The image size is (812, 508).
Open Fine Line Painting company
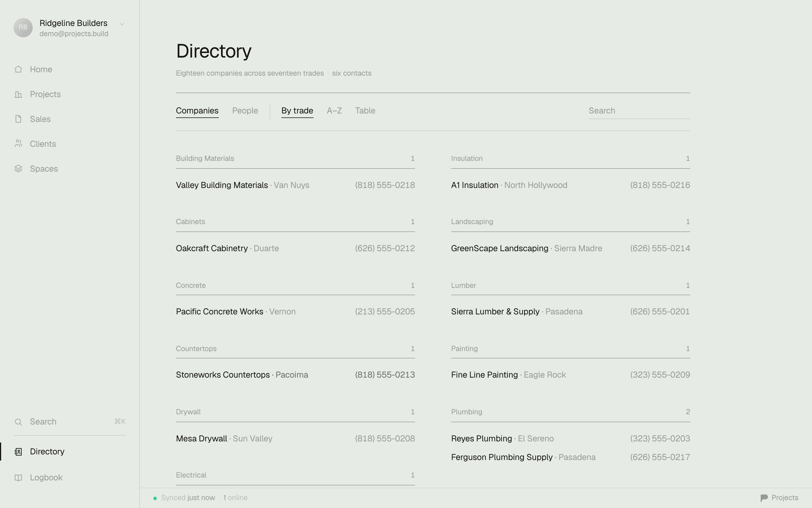pos(484,375)
